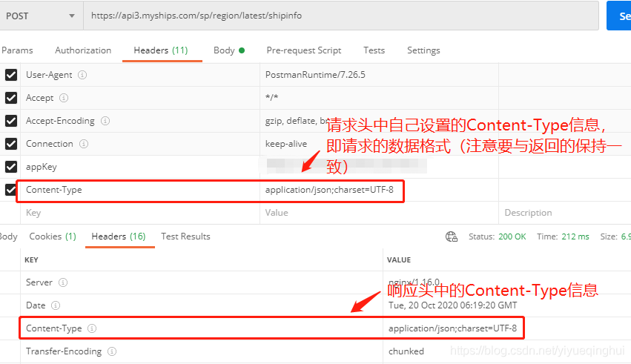Select the response Headers (16) tab

[119, 236]
